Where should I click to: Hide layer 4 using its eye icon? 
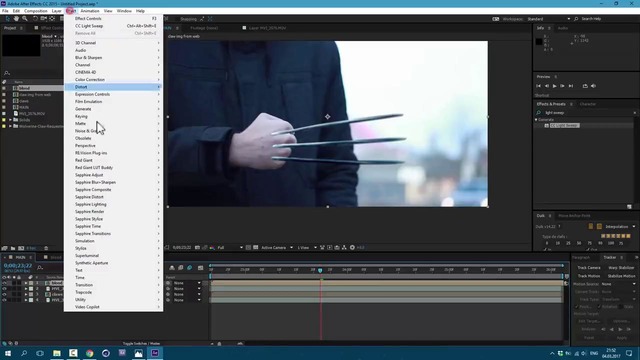4,300
